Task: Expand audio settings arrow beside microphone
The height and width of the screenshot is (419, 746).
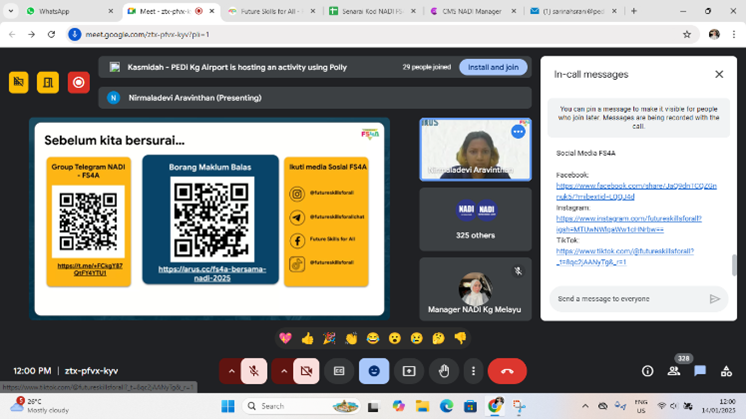Action: point(231,371)
